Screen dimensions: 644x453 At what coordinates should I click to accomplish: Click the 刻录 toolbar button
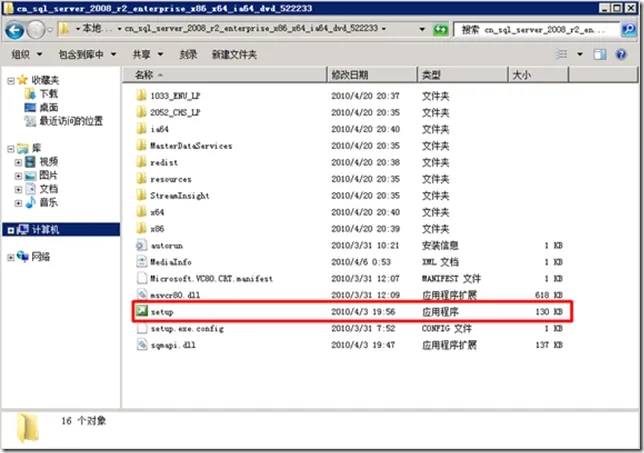tap(188, 54)
